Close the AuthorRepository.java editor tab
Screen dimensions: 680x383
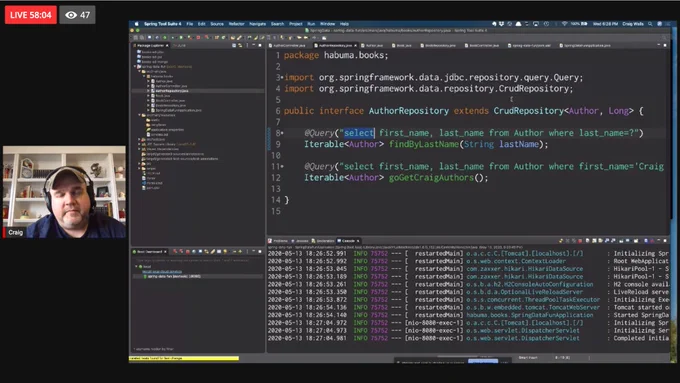356,45
